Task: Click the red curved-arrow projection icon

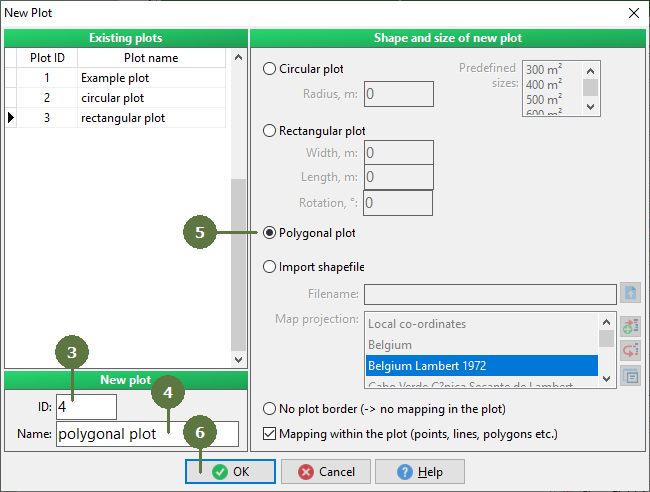Action: 630,351
